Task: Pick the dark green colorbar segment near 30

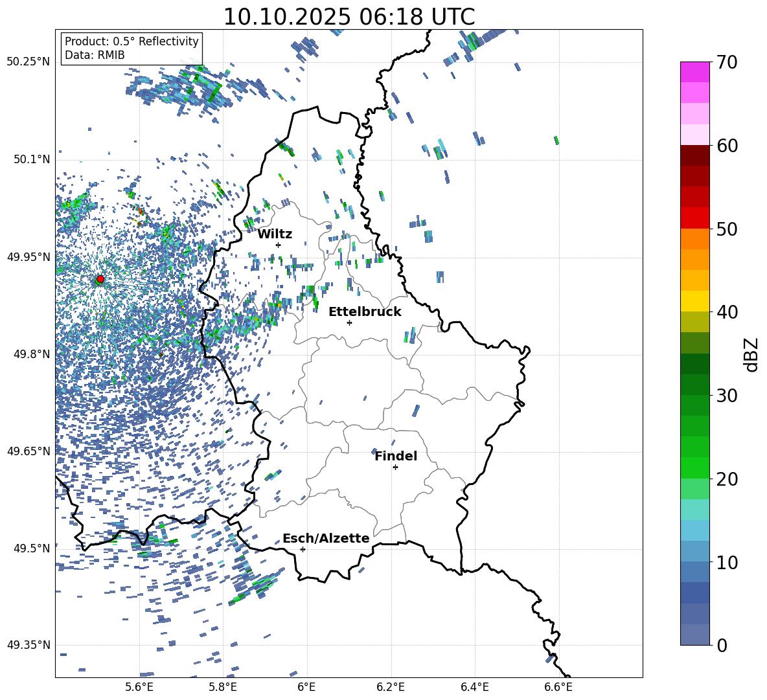Action: 695,384
